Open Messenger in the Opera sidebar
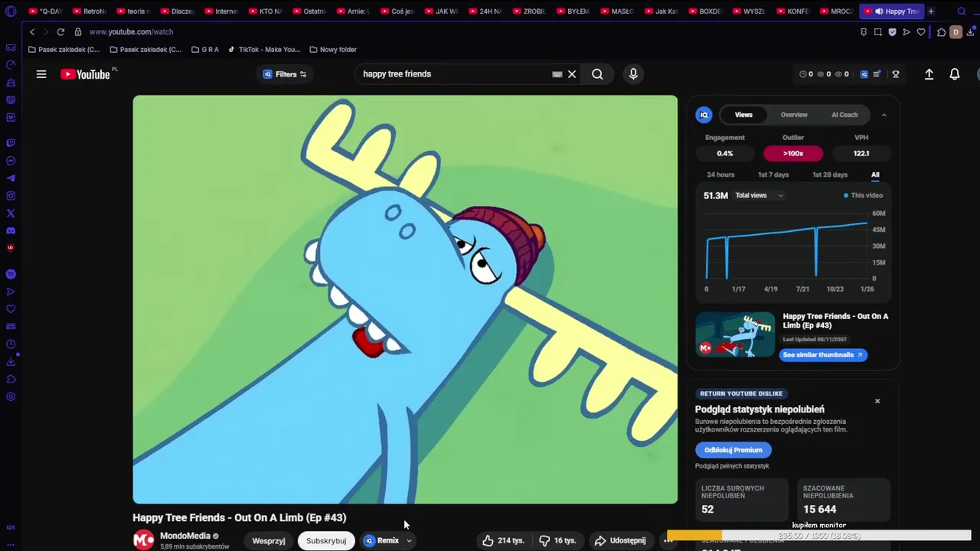Viewport: 980px width, 551px height. point(11,161)
